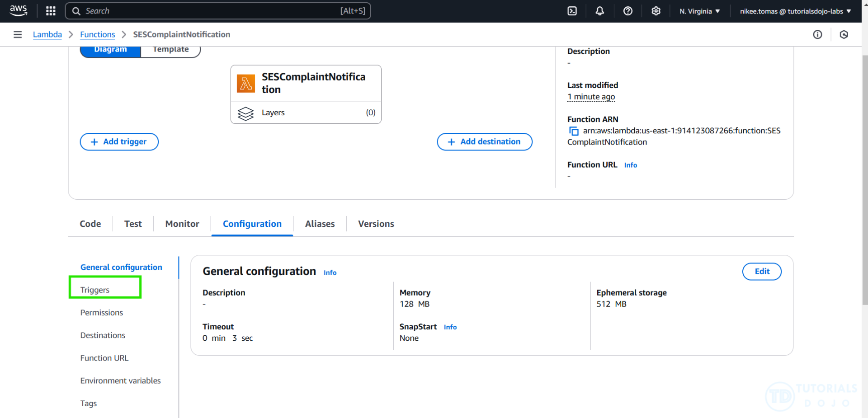This screenshot has height=418, width=868.
Task: Select Function URL in configuration sidebar
Action: click(x=104, y=357)
